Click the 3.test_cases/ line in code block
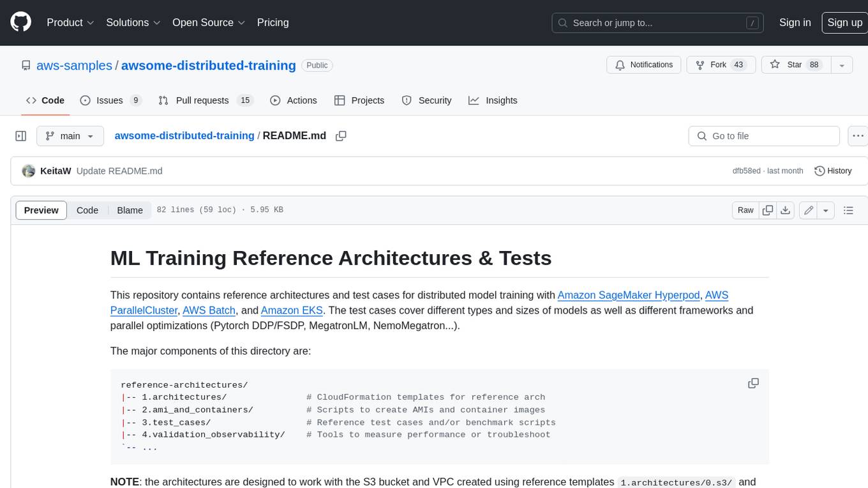The width and height of the screenshot is (868, 488). pyautogui.click(x=338, y=422)
